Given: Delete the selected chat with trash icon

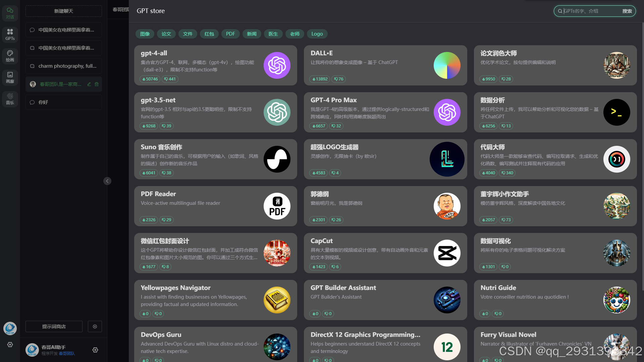Looking at the screenshot, I should pos(97,84).
